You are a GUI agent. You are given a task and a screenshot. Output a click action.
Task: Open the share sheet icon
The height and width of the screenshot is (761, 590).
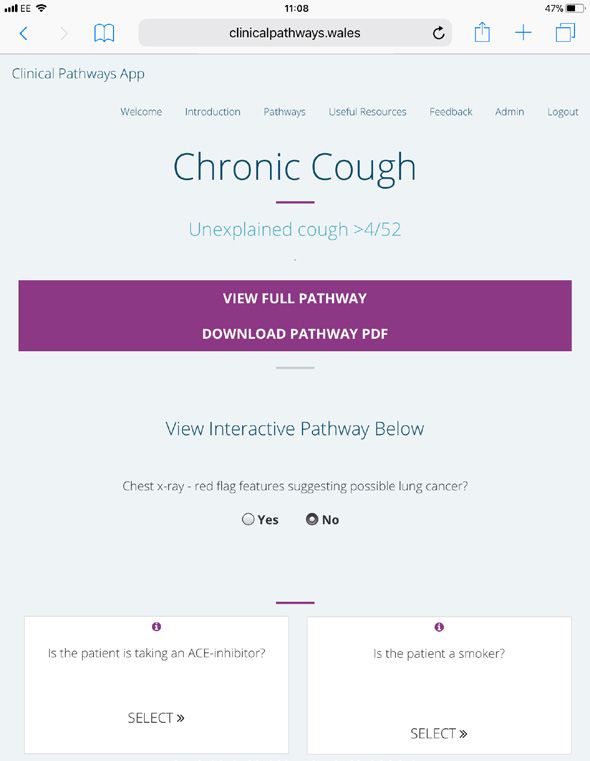[482, 33]
